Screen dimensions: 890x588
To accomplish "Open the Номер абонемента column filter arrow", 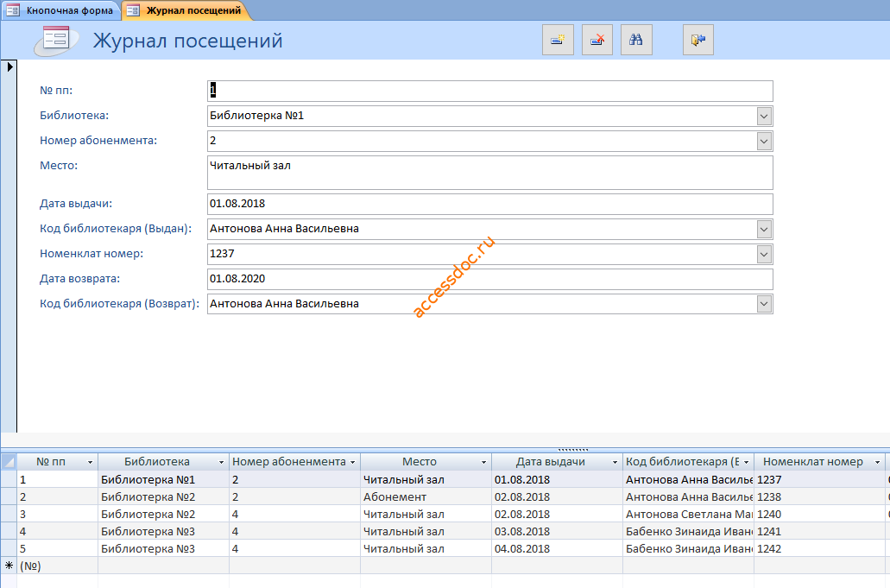I will pos(352,463).
